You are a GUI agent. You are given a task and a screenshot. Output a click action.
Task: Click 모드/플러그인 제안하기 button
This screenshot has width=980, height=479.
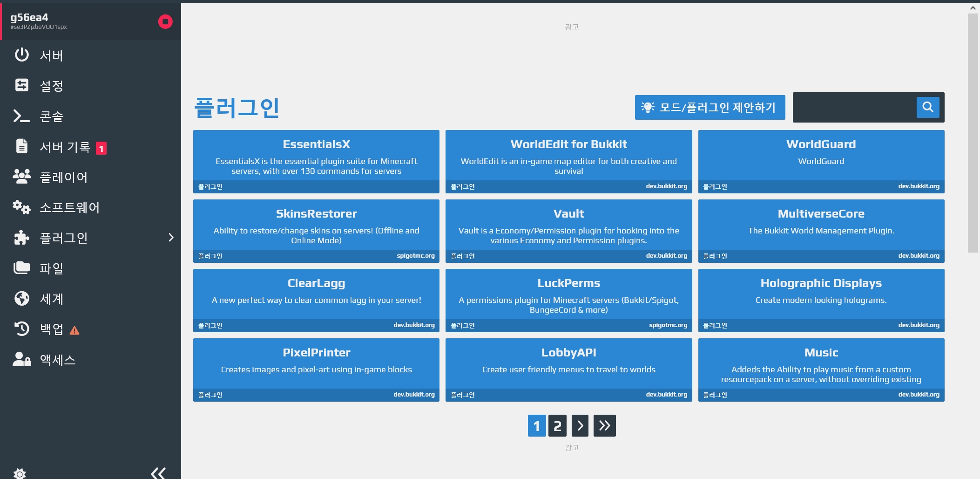(710, 107)
